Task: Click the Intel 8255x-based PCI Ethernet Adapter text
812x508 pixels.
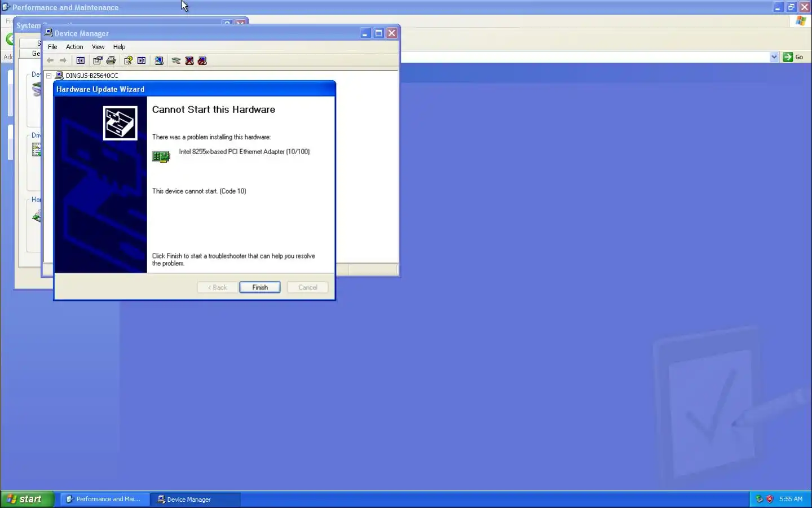Action: coord(244,152)
